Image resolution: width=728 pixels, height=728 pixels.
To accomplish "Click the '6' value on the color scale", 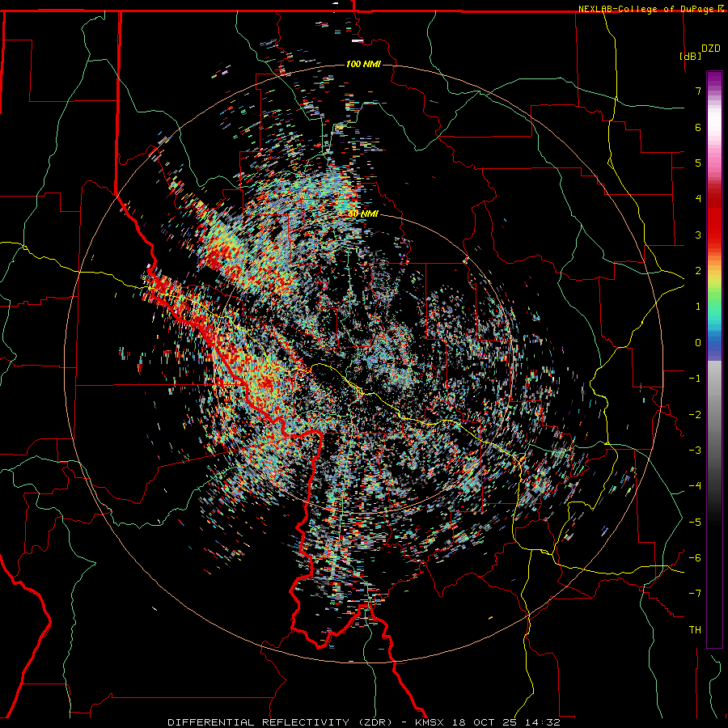I will coord(698,127).
